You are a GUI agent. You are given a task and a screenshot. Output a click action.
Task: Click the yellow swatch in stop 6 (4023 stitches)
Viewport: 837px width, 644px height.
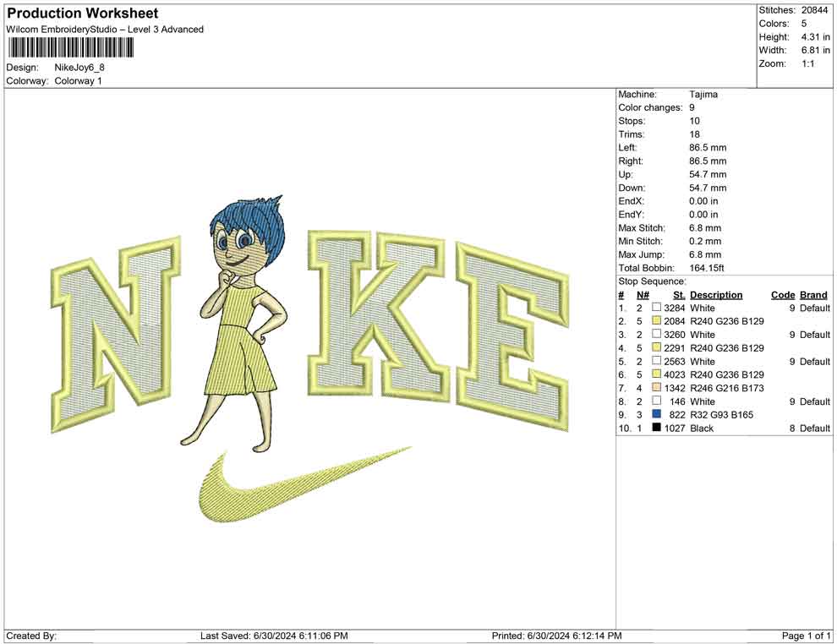click(x=657, y=374)
